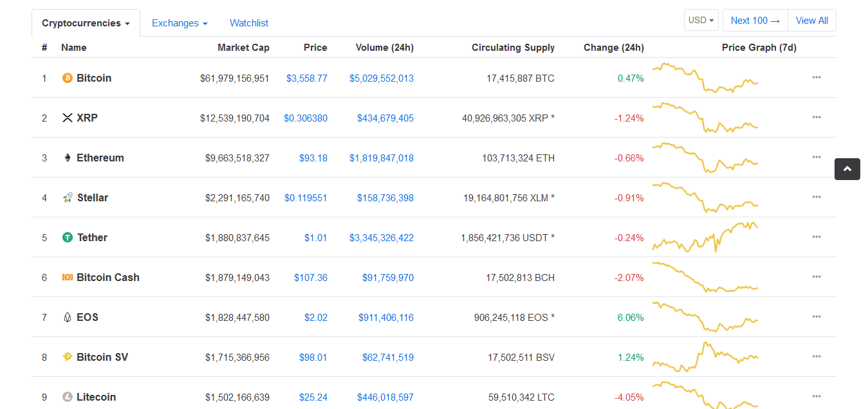Open Bitcoin 7-day price graph
The width and height of the screenshot is (868, 409).
(x=705, y=78)
